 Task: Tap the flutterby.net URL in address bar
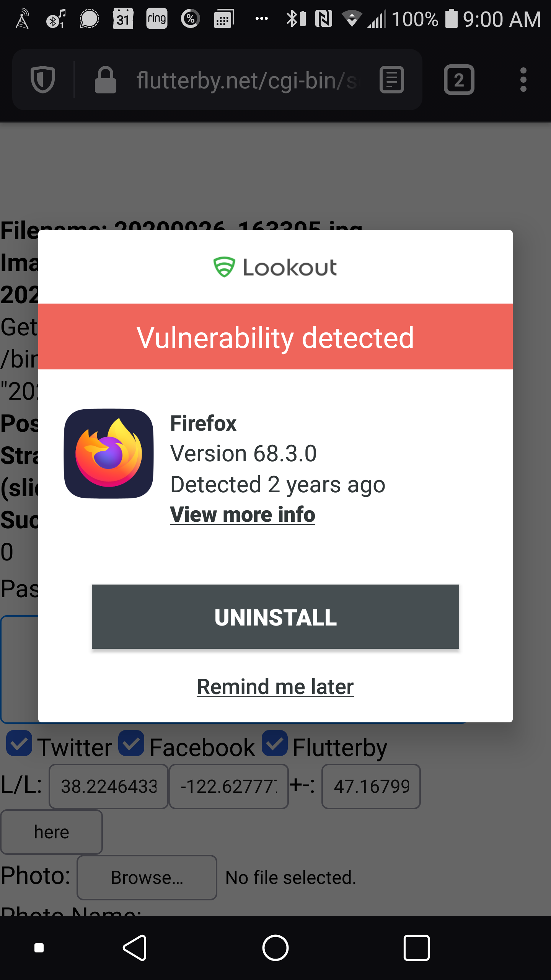click(x=247, y=80)
